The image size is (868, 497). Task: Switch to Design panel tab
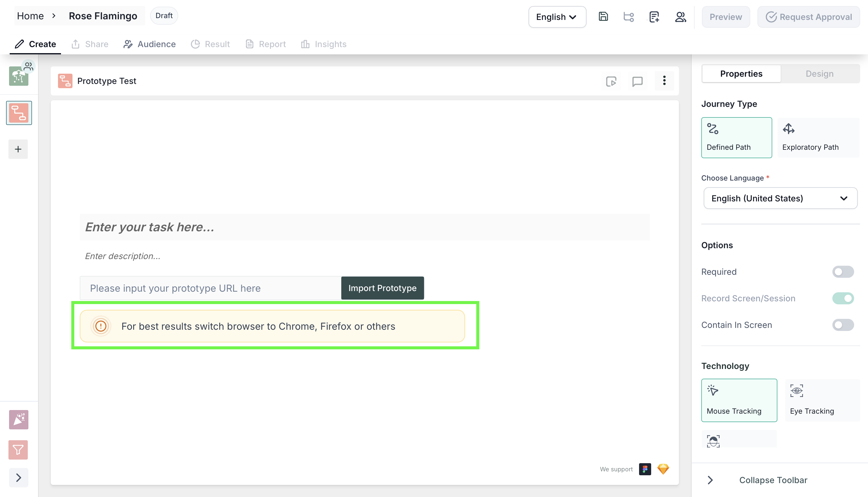coord(820,74)
